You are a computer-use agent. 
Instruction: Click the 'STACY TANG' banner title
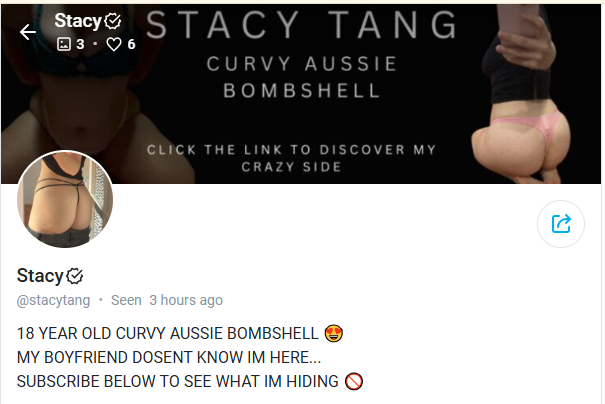[302, 25]
